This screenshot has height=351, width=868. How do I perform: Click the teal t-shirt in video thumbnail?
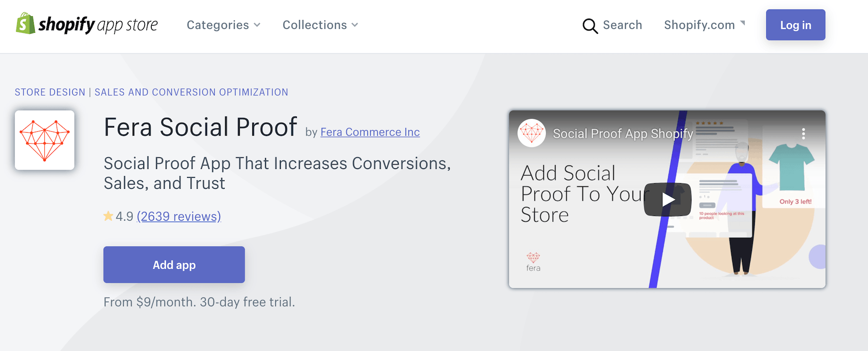point(791,167)
